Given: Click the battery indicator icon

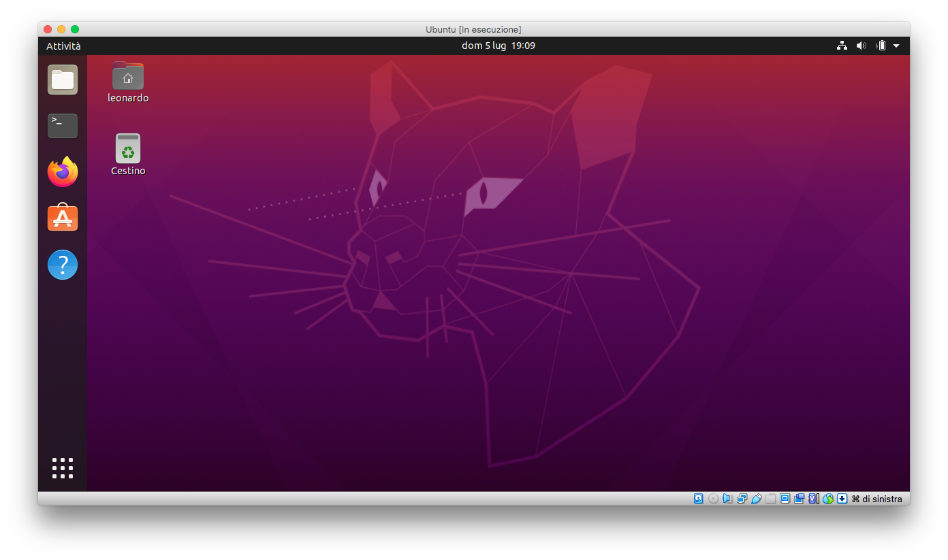Looking at the screenshot, I should [x=881, y=46].
